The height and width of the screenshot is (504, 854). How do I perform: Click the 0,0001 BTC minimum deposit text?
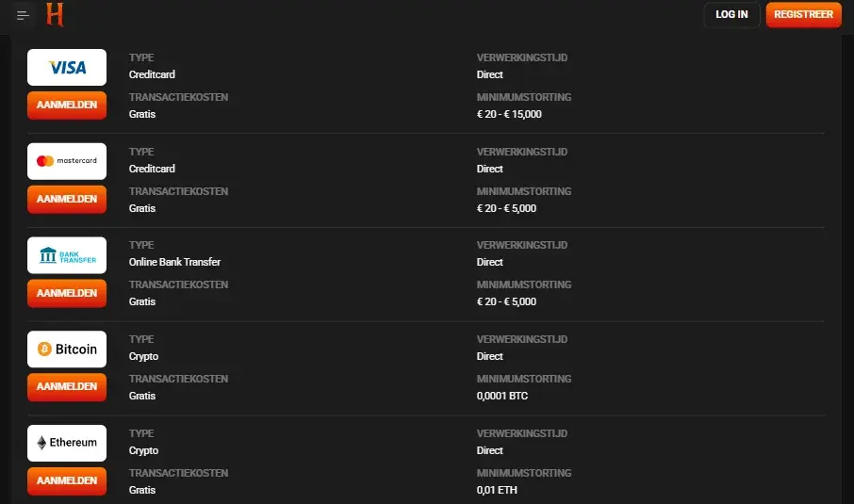(502, 396)
